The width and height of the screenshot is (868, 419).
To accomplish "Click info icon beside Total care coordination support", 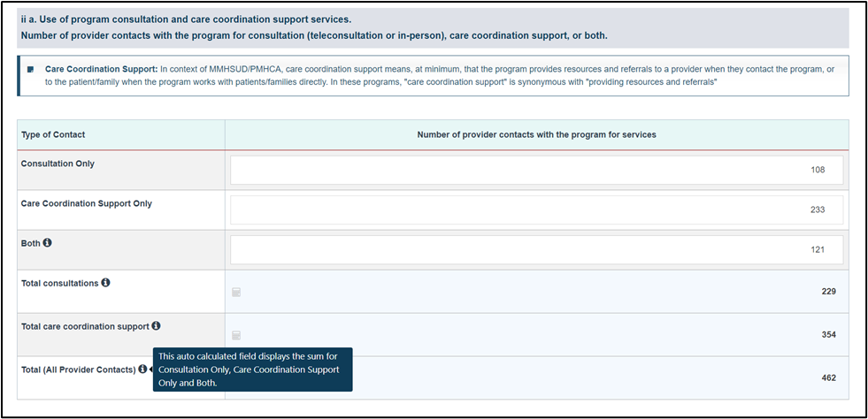I will pos(156,326).
